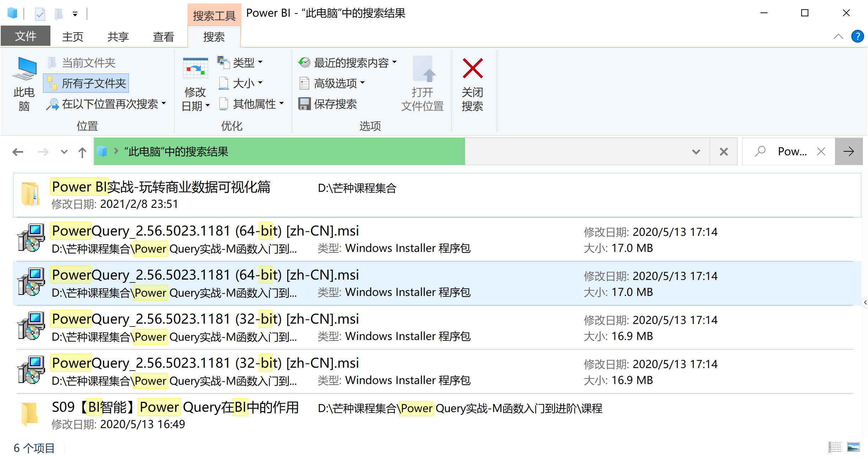Click the Search Tools (搜索工具) contextual tab
The height and width of the screenshot is (459, 868).
coord(214,15)
